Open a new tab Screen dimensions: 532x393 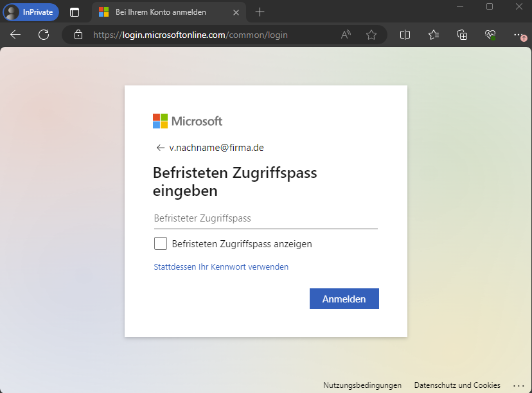[x=260, y=12]
